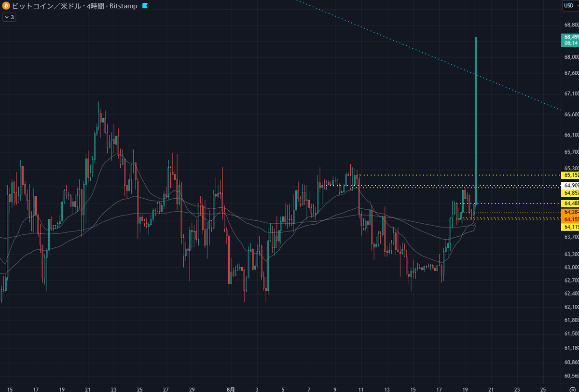Click date 25 at the time axis end
The image size is (579, 392).
pos(543,389)
